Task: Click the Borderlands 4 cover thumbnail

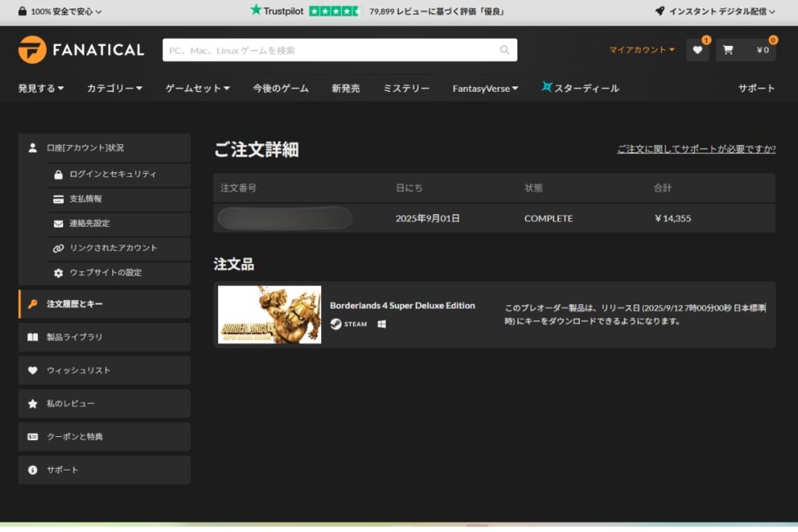Action: point(270,315)
